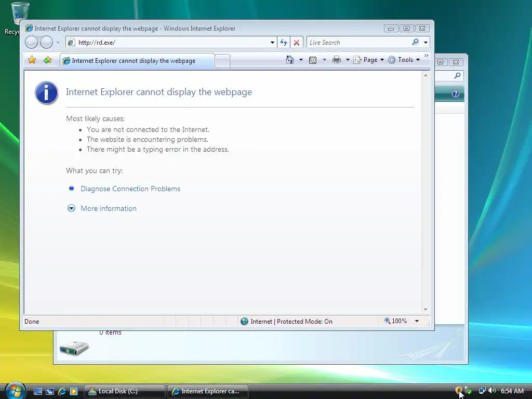Click the scrollbar up arrow

pyautogui.click(x=425, y=75)
